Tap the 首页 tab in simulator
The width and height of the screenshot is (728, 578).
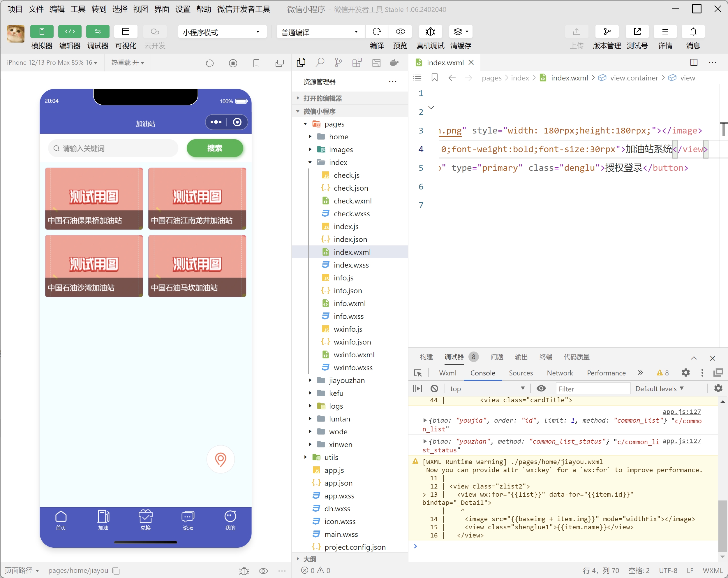pos(61,520)
